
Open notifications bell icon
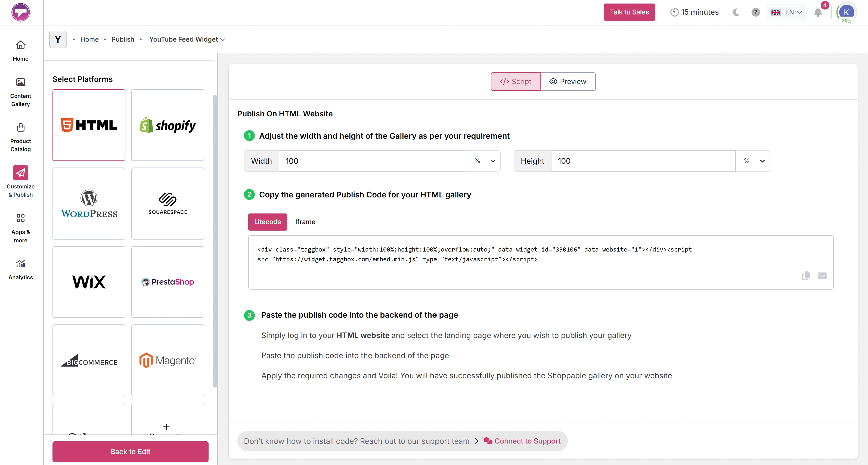pos(818,12)
